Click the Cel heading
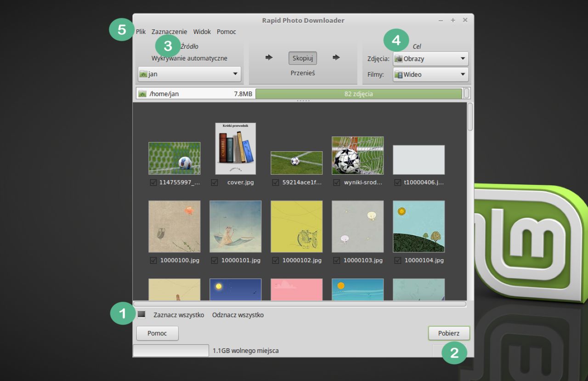Image resolution: width=588 pixels, height=381 pixels. 417,46
